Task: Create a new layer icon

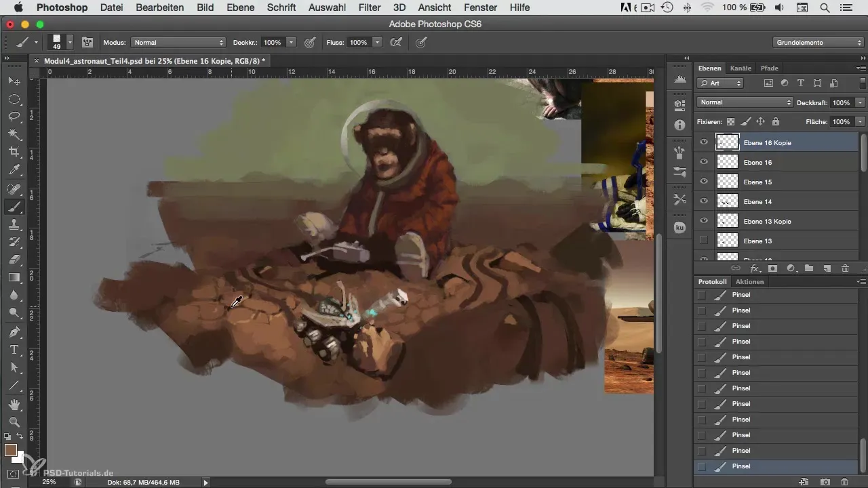Action: click(827, 268)
